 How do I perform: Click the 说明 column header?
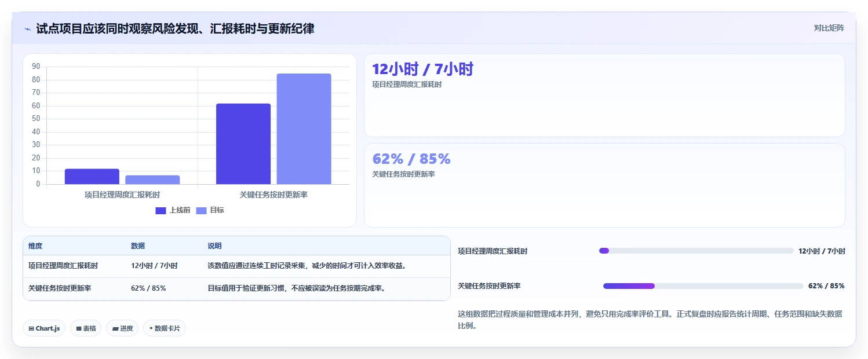click(x=214, y=246)
